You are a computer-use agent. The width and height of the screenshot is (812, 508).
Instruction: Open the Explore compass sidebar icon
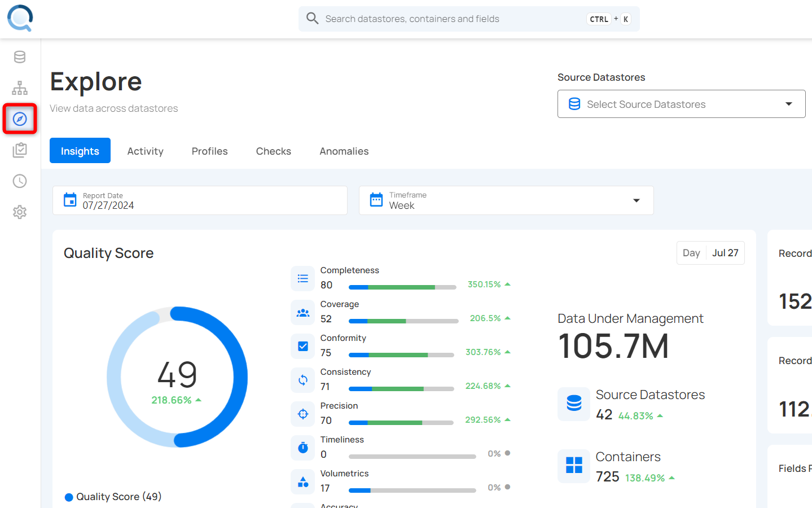point(20,119)
